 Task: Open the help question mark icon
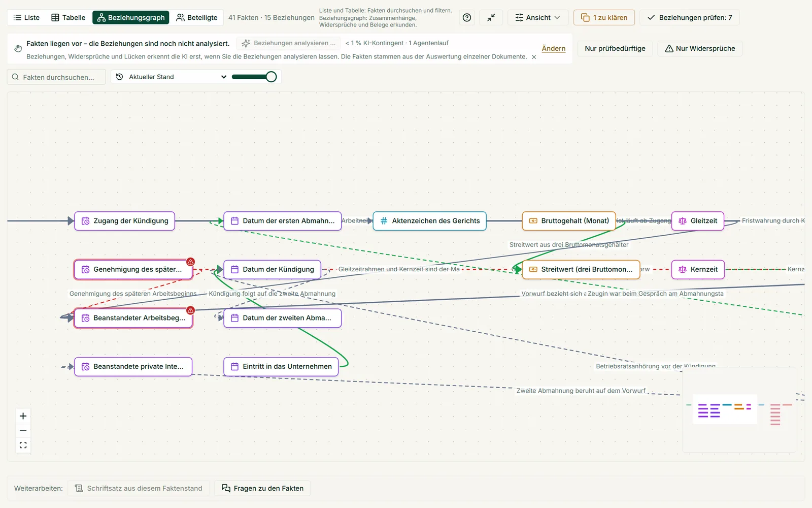[x=467, y=18]
